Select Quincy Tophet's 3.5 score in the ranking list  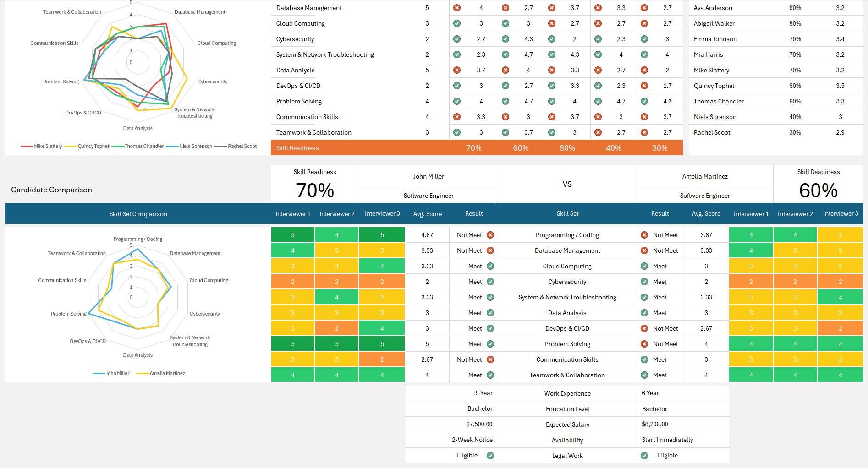(840, 86)
